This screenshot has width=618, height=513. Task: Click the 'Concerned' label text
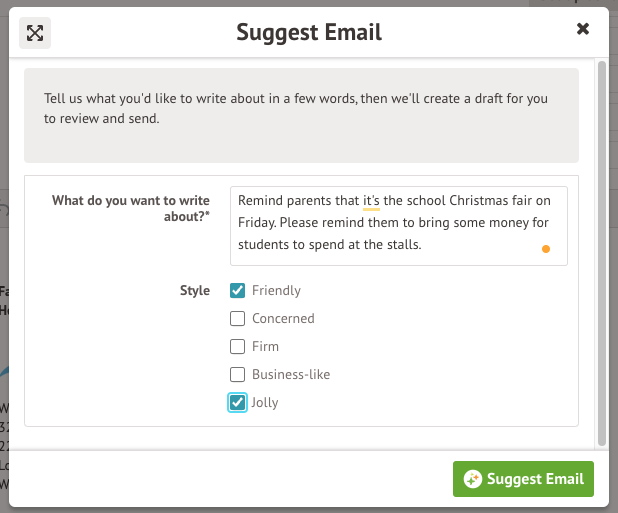[x=283, y=319]
